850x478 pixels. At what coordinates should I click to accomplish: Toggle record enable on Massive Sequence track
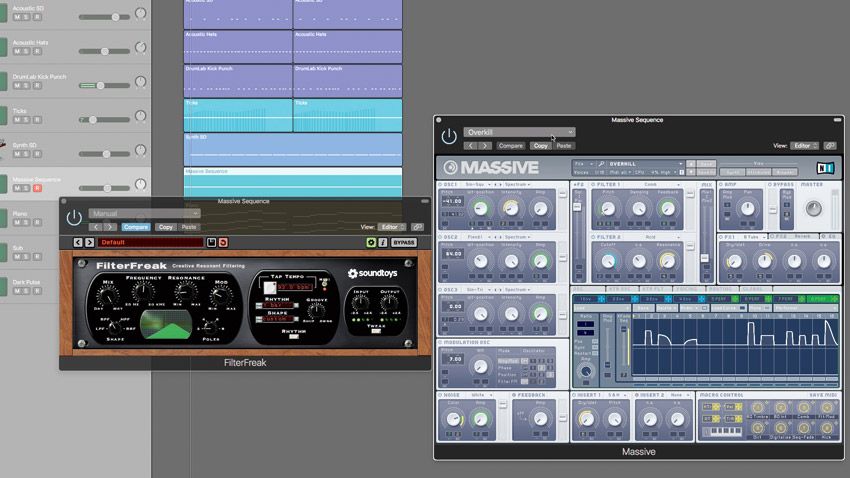point(37,188)
